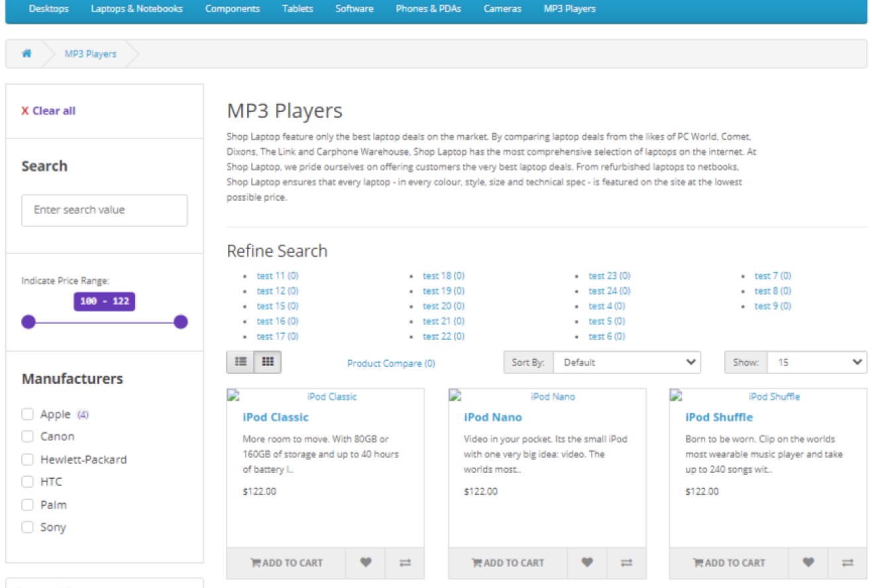Open iPod Classic product image
The image size is (872, 588).
pos(325,397)
